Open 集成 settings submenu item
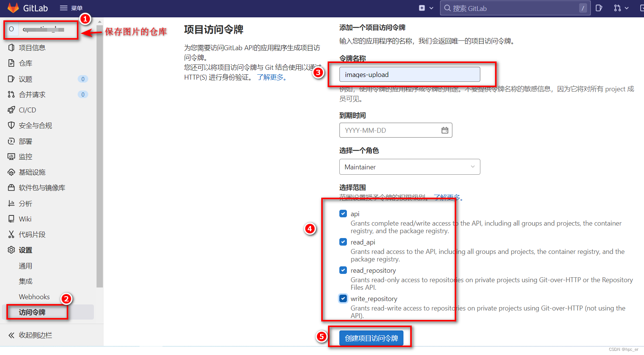The height and width of the screenshot is (355, 644). pos(26,281)
